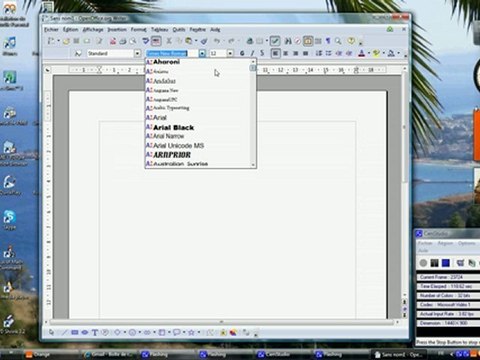Screen dimensions: 480x360
Task: Open the New document type dropdown arrow
Action: [x=58, y=41]
